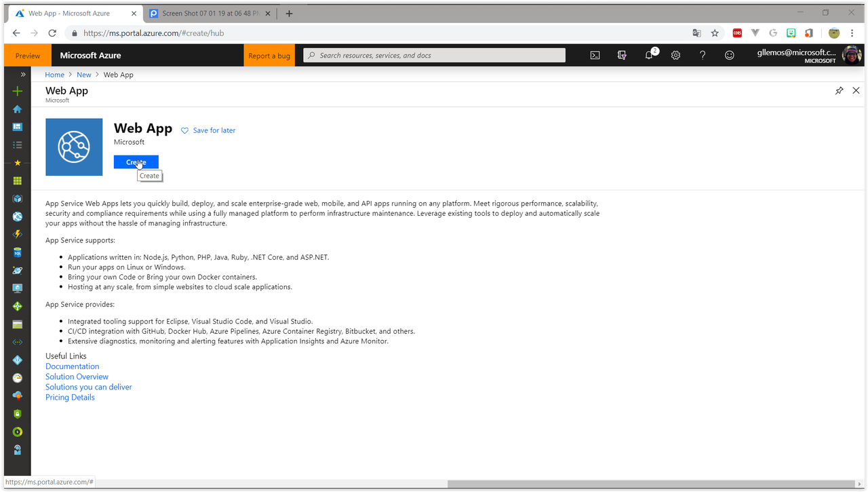
Task: Click the Report a bug button
Action: pyautogui.click(x=269, y=56)
